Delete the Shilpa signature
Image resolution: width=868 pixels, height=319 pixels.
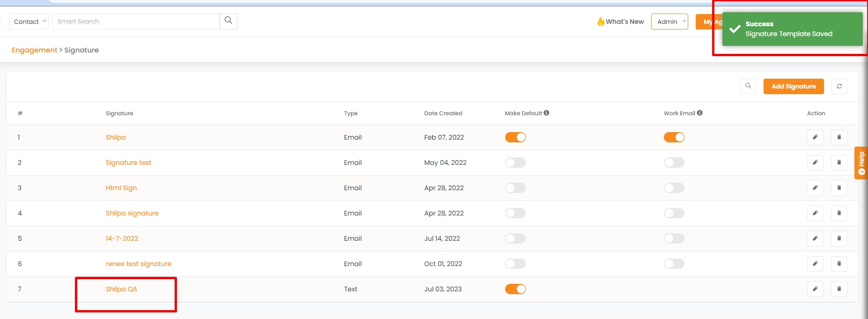click(839, 137)
